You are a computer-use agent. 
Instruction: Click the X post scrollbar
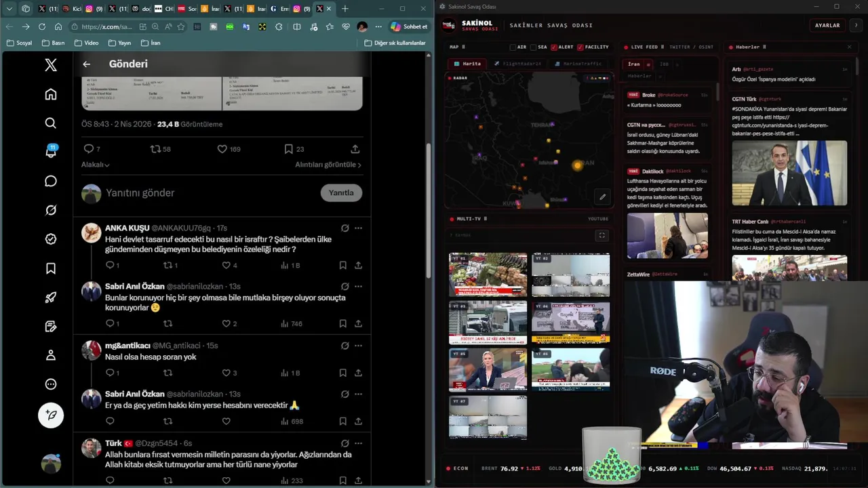pos(429,210)
